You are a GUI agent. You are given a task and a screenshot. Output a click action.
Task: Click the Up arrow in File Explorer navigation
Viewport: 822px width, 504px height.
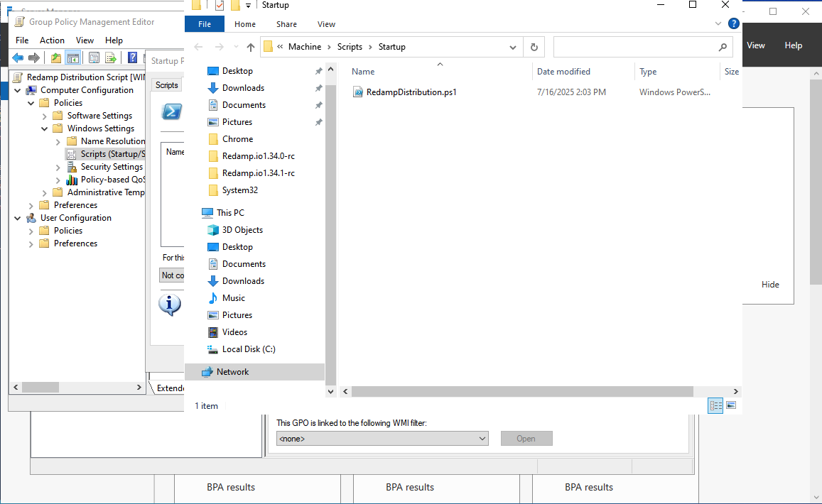[250, 47]
